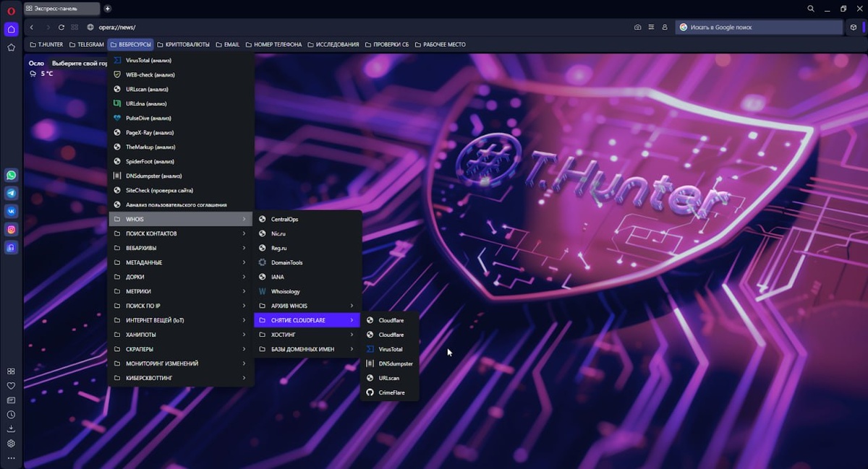This screenshot has height=469, width=868.
Task: Open the EMAIL bookmarks folder
Action: pyautogui.click(x=227, y=45)
